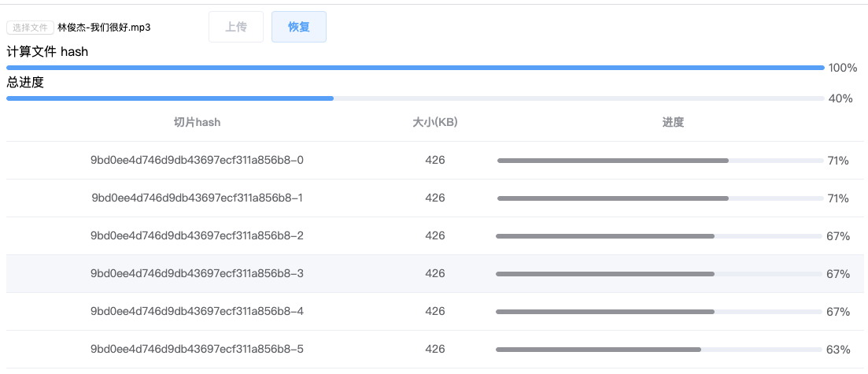Click the 大小(KB) column header
The image size is (868, 374).
tap(435, 122)
